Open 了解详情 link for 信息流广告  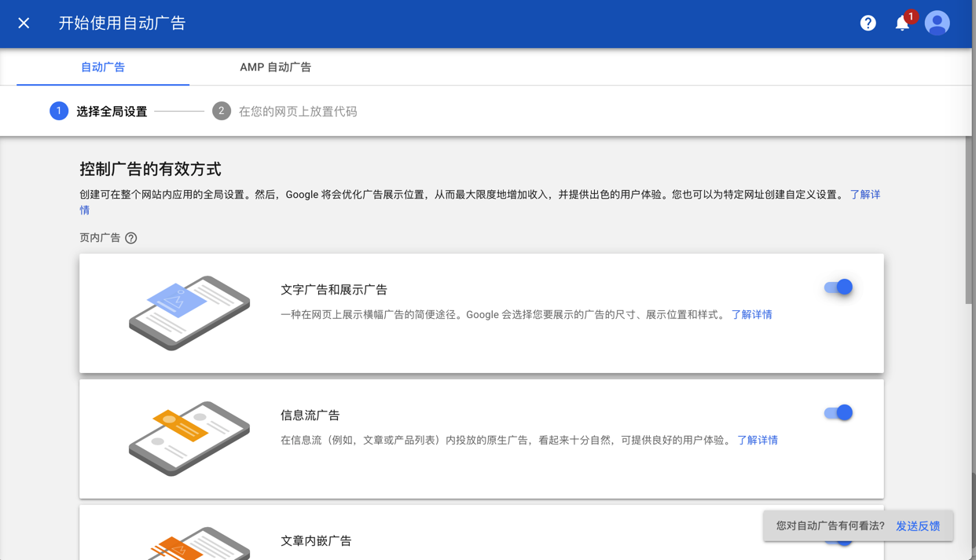tap(758, 440)
